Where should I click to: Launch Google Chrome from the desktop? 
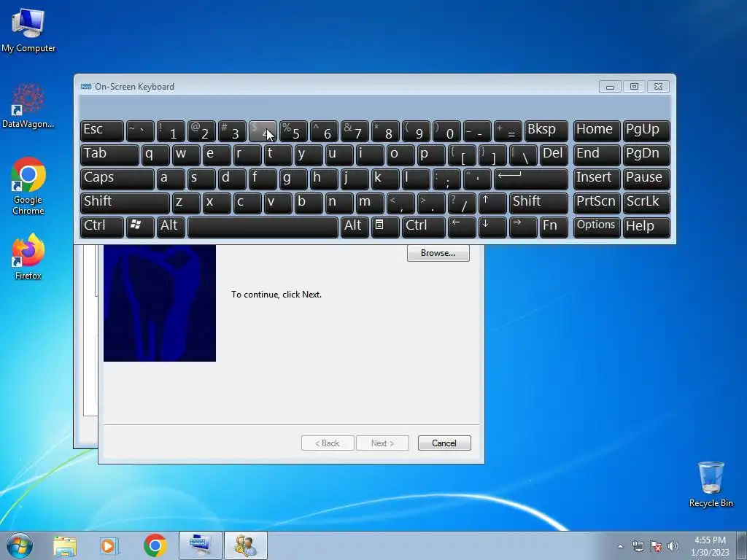point(28,186)
